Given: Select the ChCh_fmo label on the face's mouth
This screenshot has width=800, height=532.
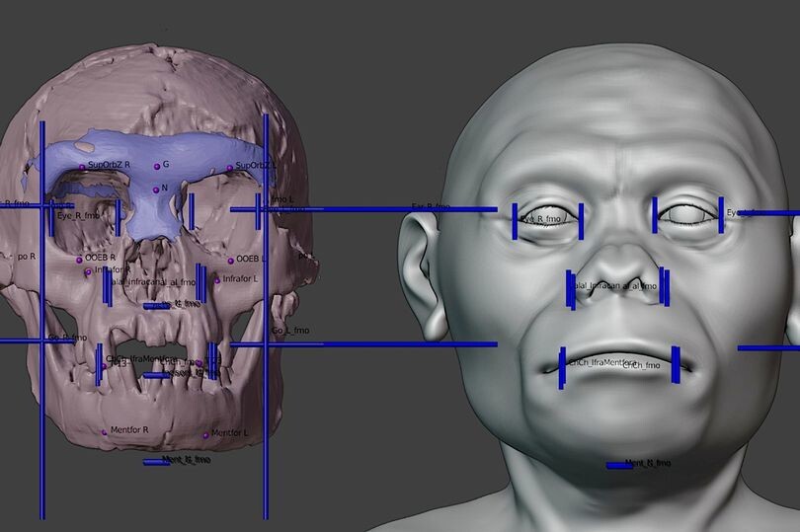Looking at the screenshot, I should (x=640, y=366).
